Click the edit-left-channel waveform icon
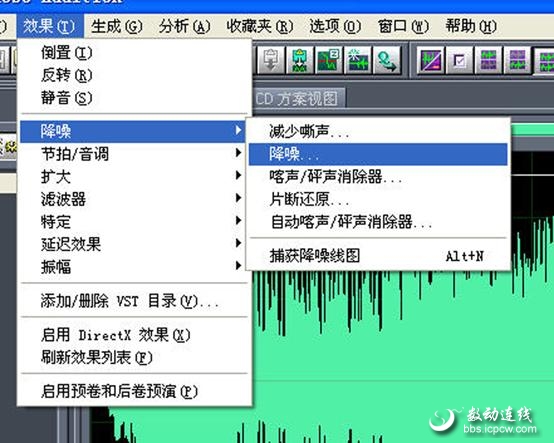The image size is (554, 443). 488,60
